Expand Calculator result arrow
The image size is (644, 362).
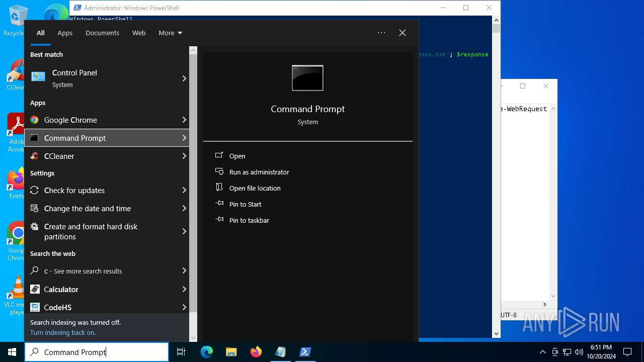click(184, 289)
